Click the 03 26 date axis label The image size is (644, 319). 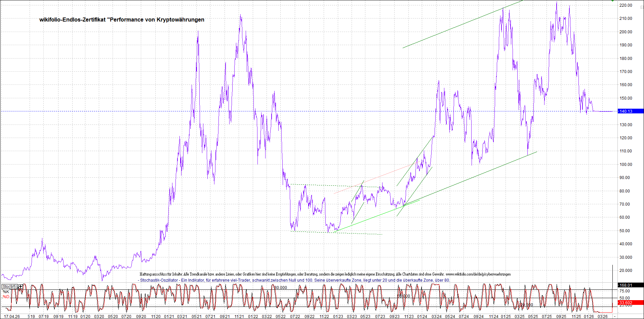coord(602,316)
